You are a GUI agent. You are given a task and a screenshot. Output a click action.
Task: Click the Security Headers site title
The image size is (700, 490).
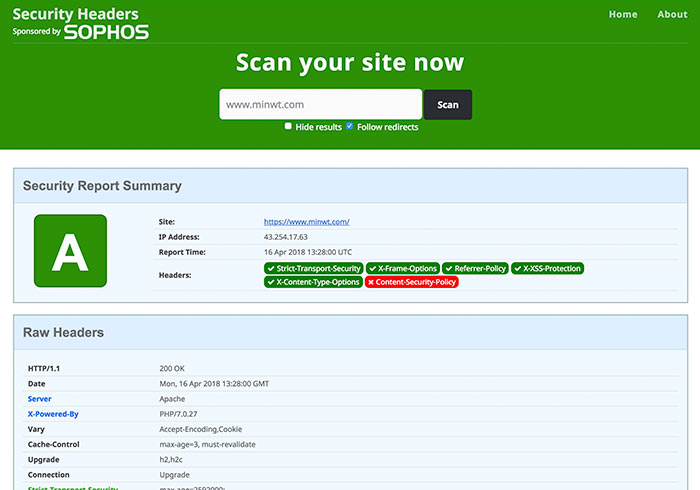tap(75, 14)
